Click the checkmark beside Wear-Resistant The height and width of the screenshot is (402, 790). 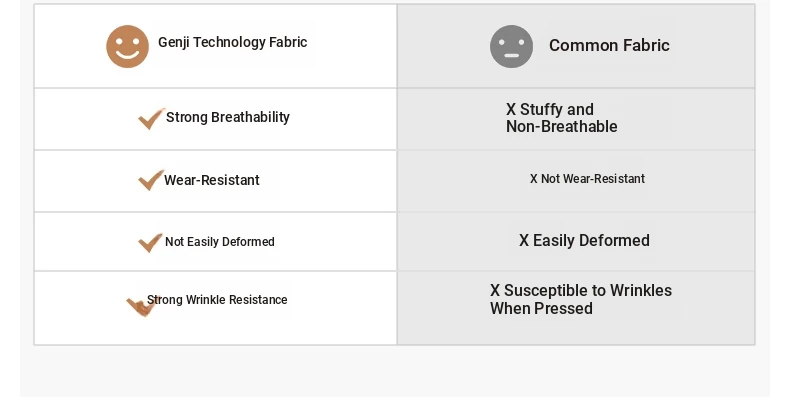(x=151, y=180)
